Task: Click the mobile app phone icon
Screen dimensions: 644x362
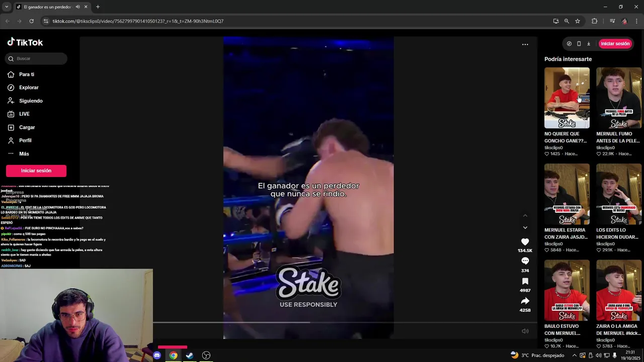Action: [x=579, y=44]
